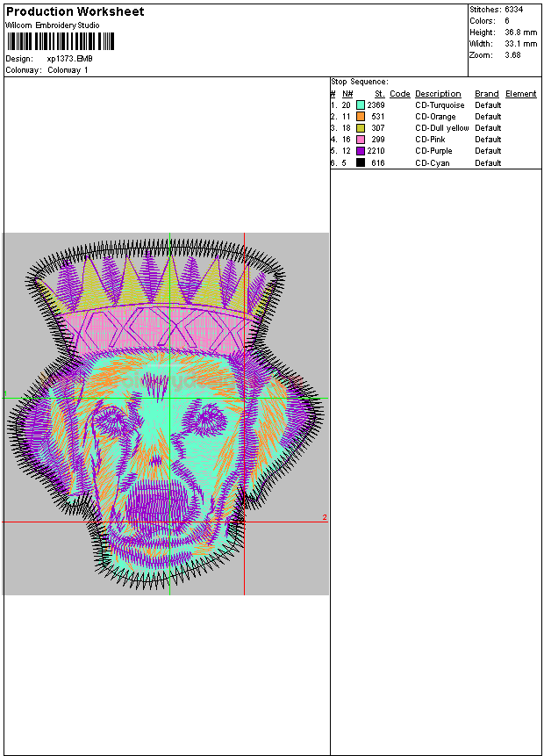Click the Pink color swatch in the stop sequence
This screenshot has height=756, width=544.
tap(360, 140)
